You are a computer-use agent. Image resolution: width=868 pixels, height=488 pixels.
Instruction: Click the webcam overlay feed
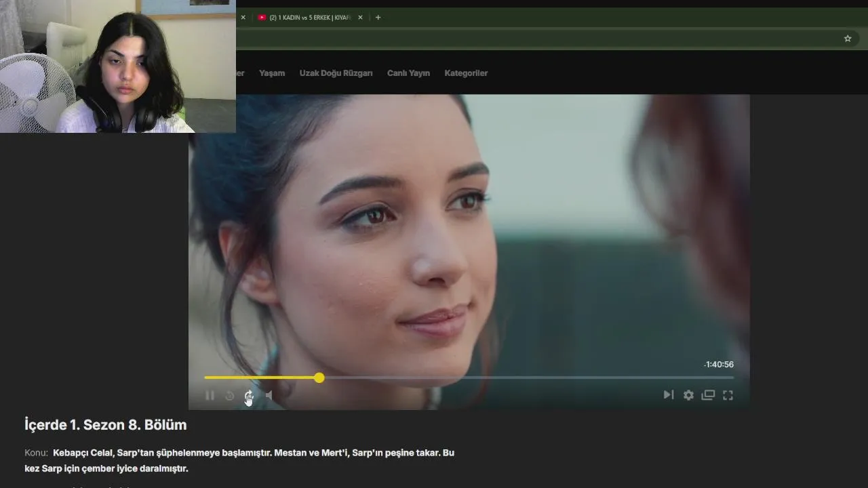click(x=118, y=66)
